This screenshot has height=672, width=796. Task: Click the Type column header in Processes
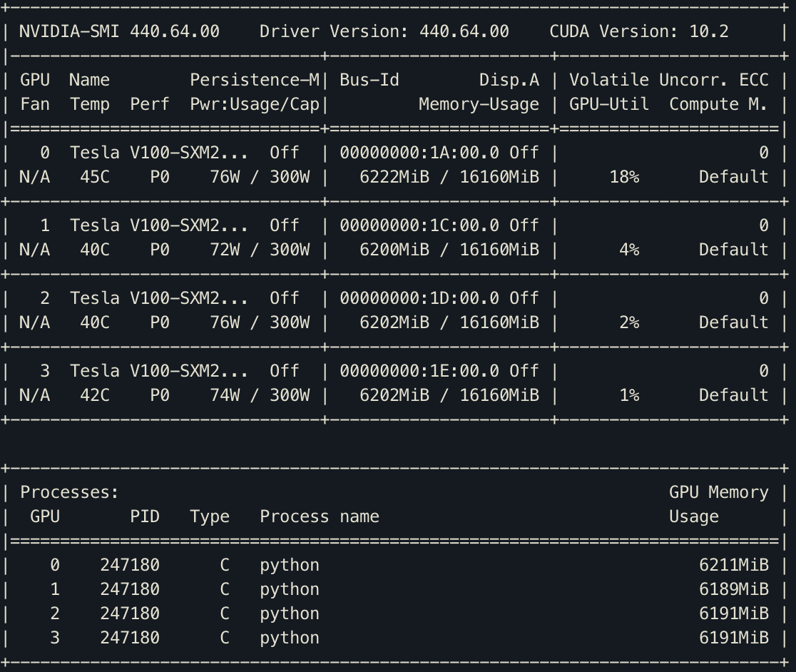(210, 516)
